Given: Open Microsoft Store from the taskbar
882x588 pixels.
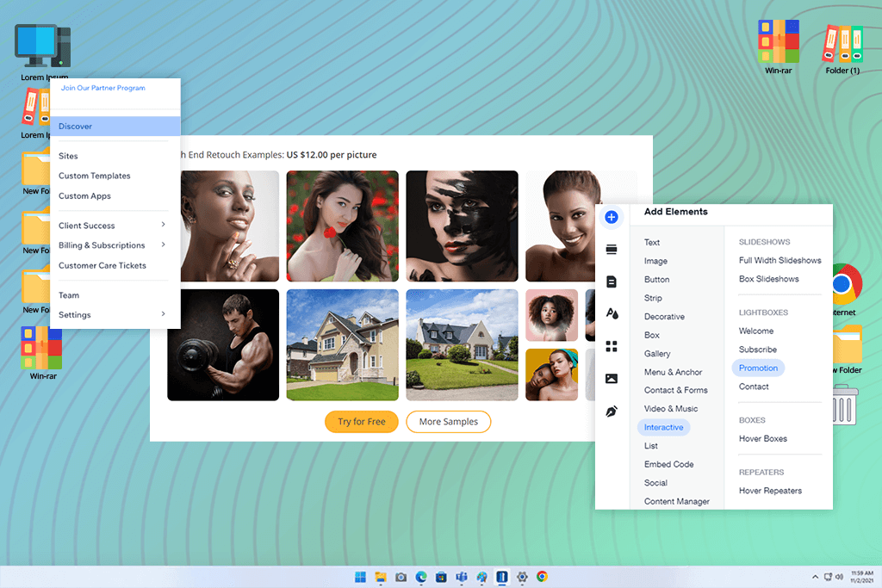Looking at the screenshot, I should pyautogui.click(x=442, y=577).
